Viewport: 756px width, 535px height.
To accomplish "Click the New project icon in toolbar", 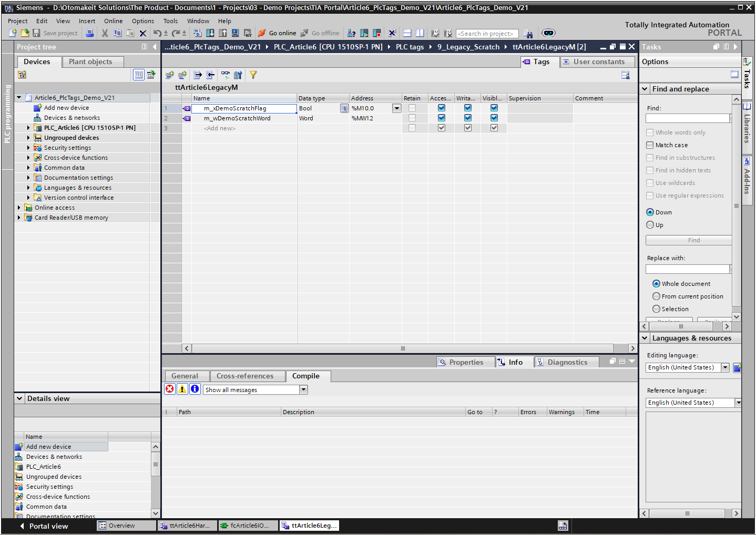I will tap(13, 33).
